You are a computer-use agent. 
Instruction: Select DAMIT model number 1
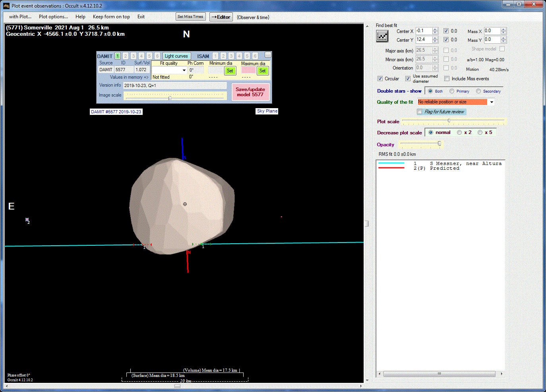pos(118,56)
